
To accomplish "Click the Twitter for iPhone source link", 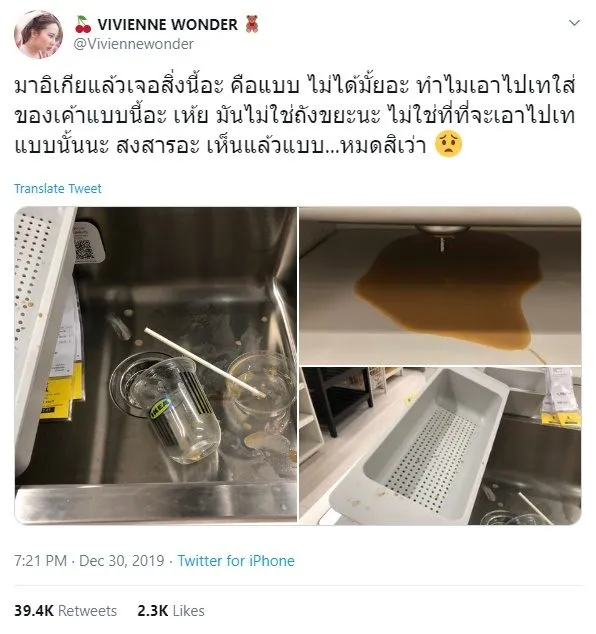I will [236, 561].
